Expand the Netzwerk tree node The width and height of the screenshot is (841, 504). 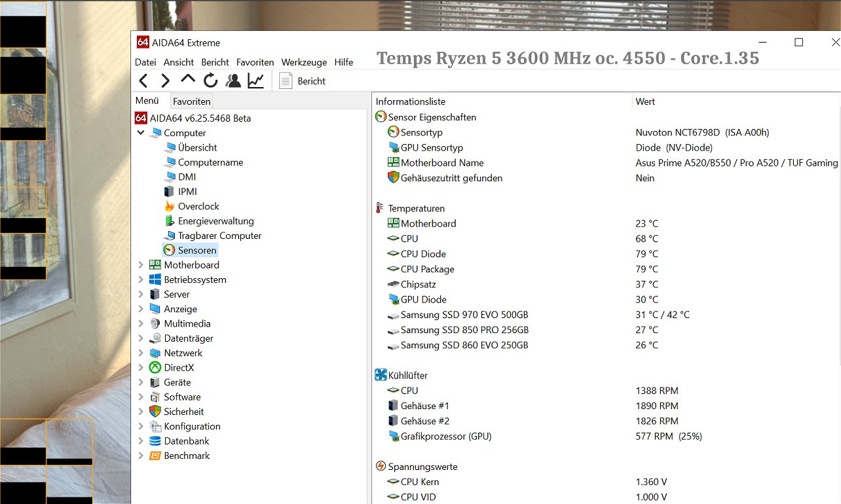coord(141,353)
